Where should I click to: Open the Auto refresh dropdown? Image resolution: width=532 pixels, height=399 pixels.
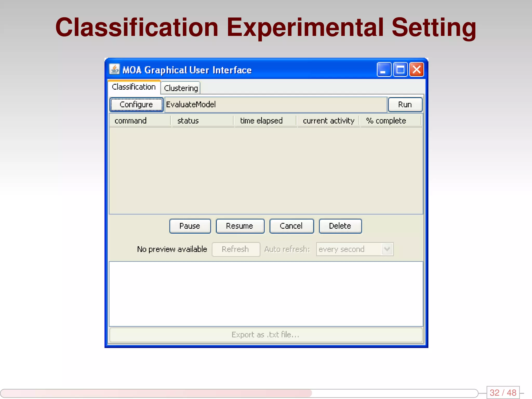click(355, 249)
